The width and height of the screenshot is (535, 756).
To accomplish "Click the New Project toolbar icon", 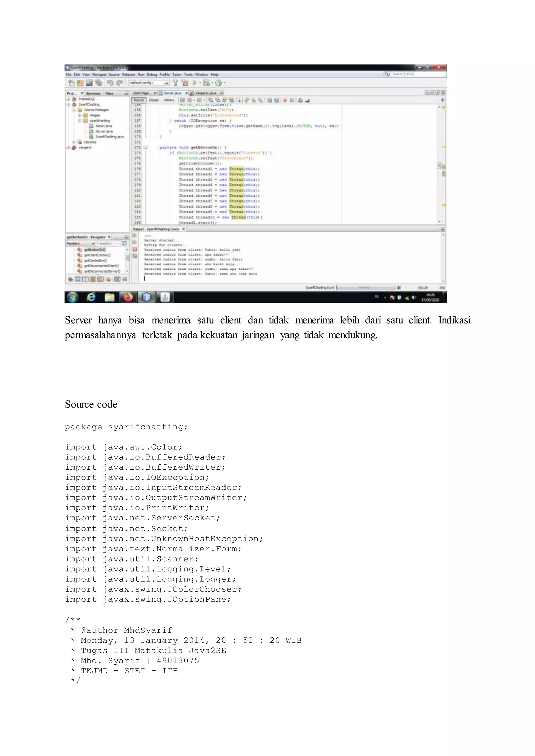I will point(80,83).
